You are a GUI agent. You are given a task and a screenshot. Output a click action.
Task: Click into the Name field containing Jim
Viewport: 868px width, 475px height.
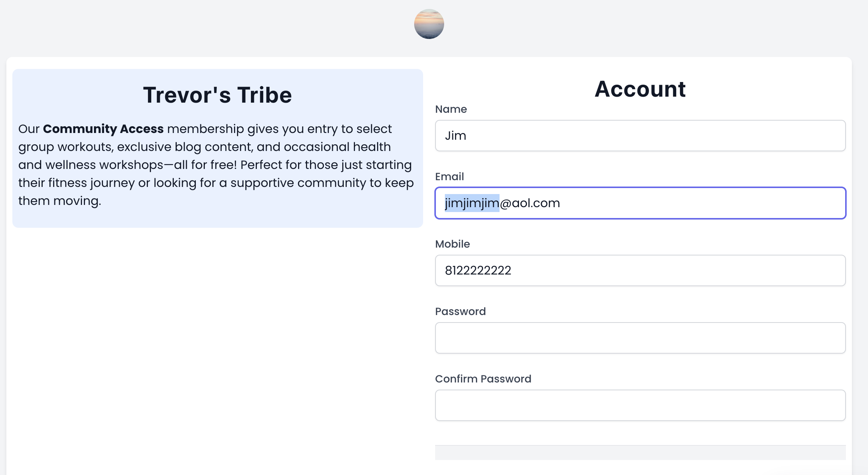click(640, 136)
